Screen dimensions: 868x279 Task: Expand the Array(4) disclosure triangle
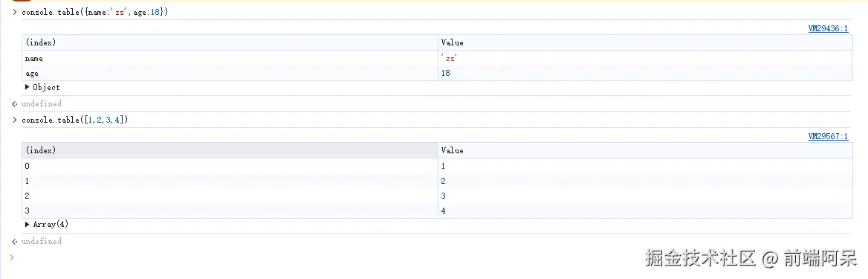(x=27, y=225)
